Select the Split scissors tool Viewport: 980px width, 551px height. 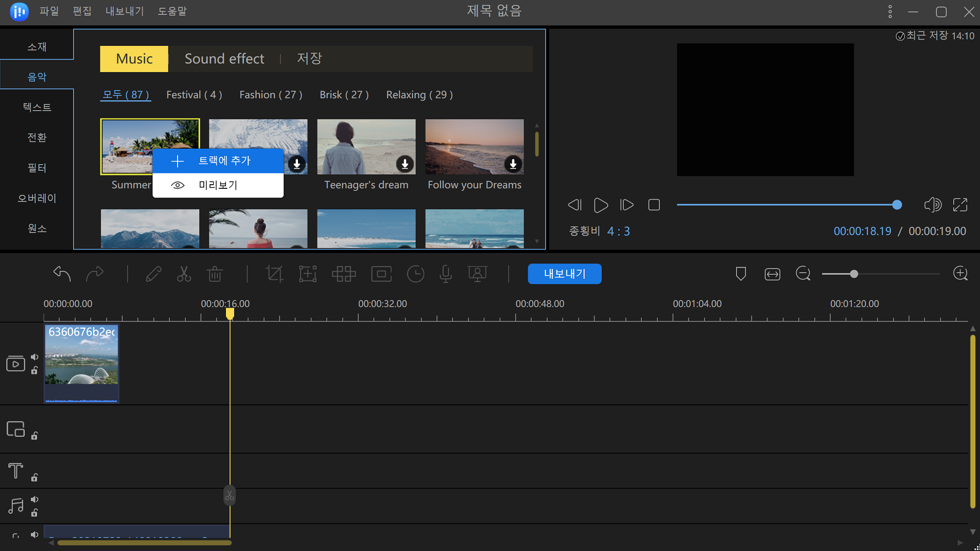pos(184,274)
